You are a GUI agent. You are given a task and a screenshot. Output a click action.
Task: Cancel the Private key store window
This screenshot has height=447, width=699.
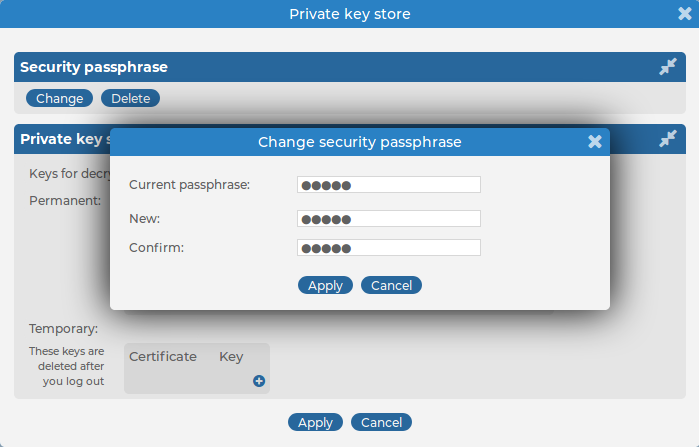click(x=381, y=423)
